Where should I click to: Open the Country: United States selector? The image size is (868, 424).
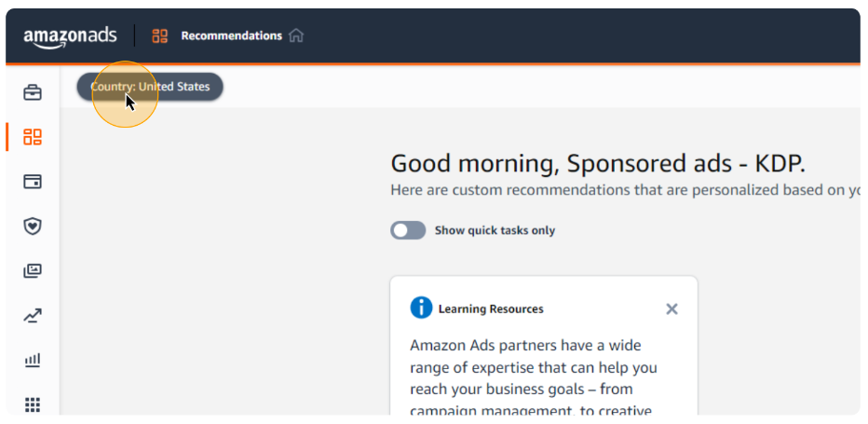click(150, 87)
